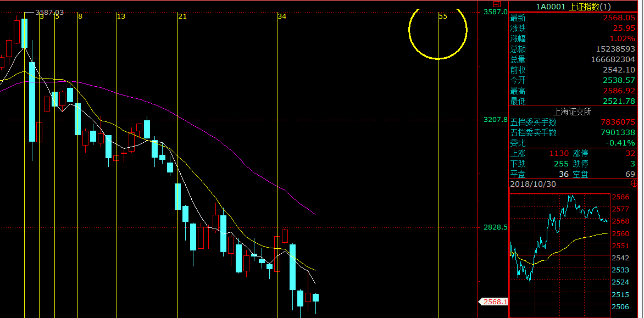
Task: Click the bid lots value 7836075
Action: click(618, 122)
